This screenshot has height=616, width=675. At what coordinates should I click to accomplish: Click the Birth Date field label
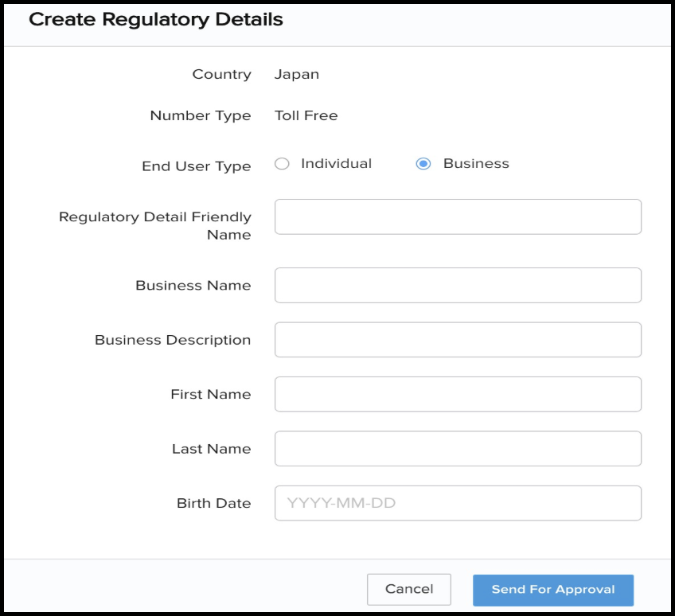(213, 503)
